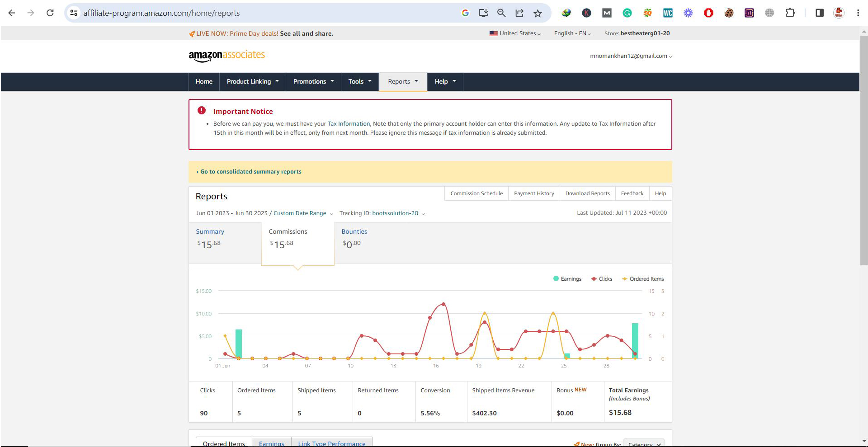View site information icon in address bar

coord(74,13)
